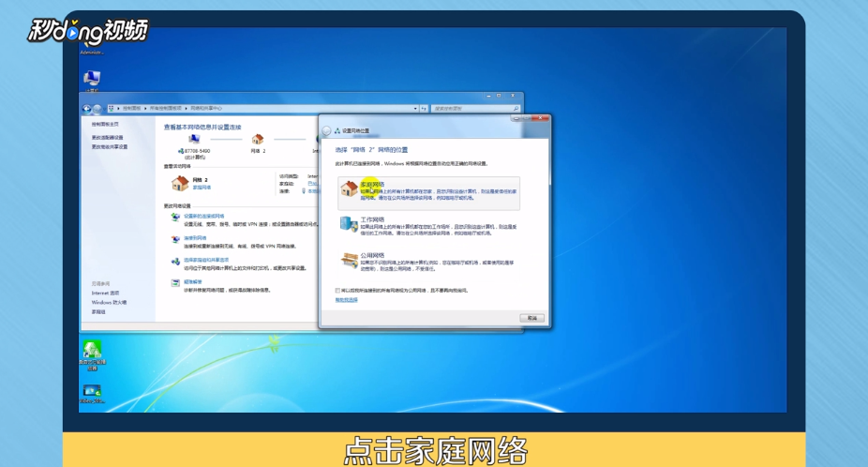868x467 pixels.
Task: Close the Set Network Location dialog
Action: pos(540,118)
